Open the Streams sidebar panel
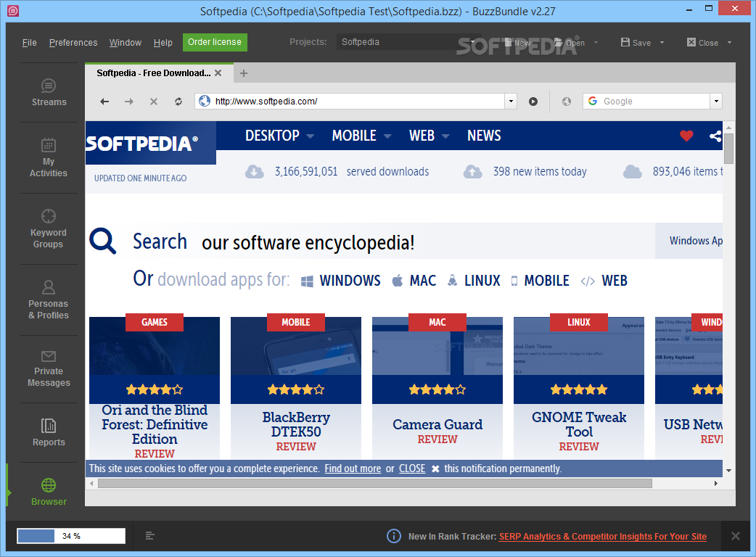 [49, 93]
